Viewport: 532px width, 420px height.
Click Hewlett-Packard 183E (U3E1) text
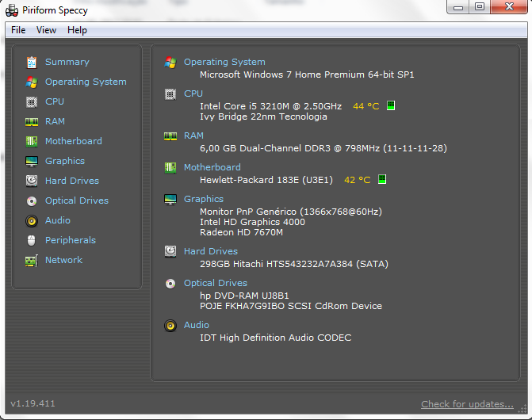point(266,180)
